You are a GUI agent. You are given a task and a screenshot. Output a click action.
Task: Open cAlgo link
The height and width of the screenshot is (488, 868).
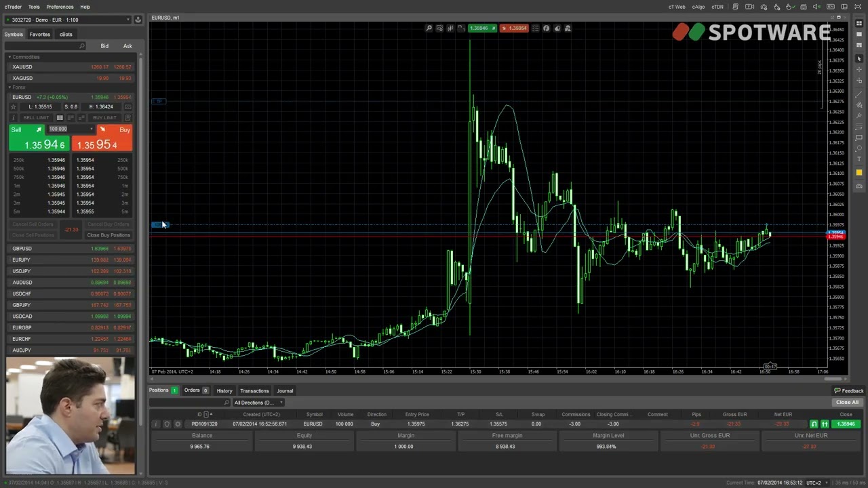pyautogui.click(x=698, y=7)
